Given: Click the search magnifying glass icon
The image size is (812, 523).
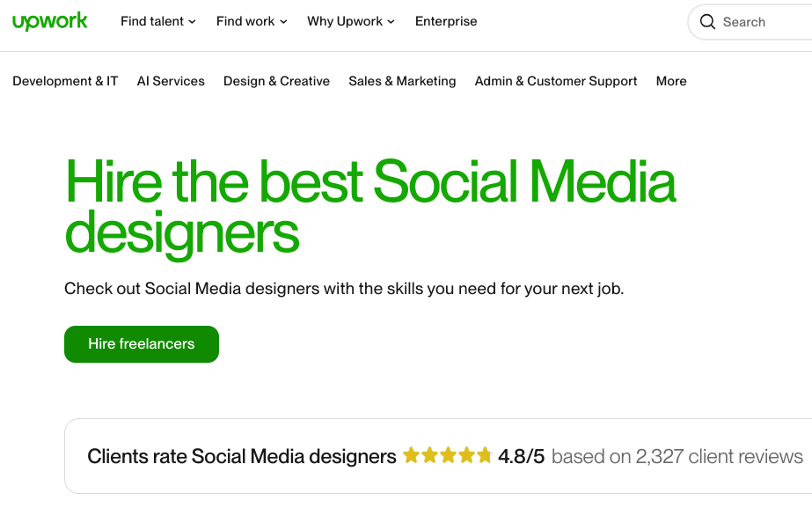Looking at the screenshot, I should 707,21.
